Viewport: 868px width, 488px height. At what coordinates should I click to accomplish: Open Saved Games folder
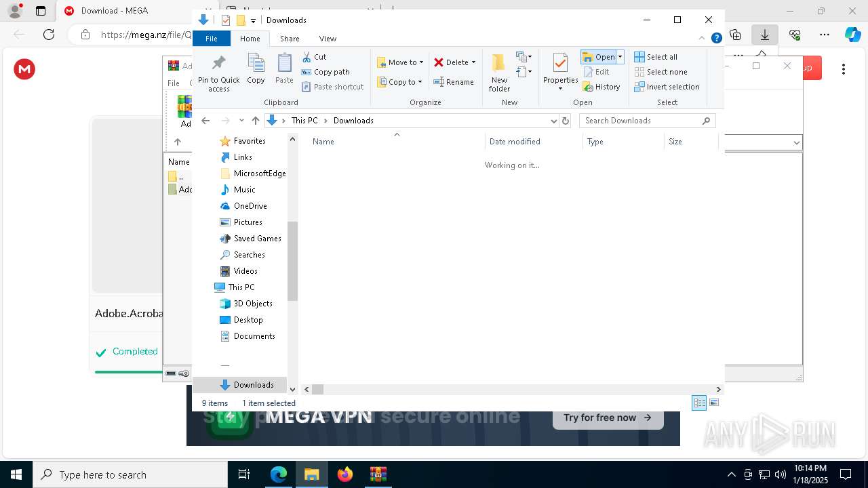pos(250,239)
